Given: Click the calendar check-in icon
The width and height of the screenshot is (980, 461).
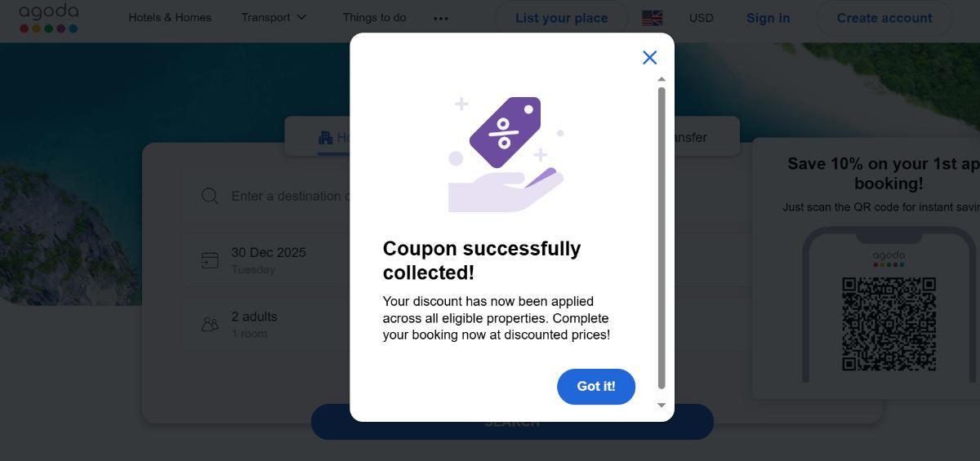Looking at the screenshot, I should tap(210, 260).
